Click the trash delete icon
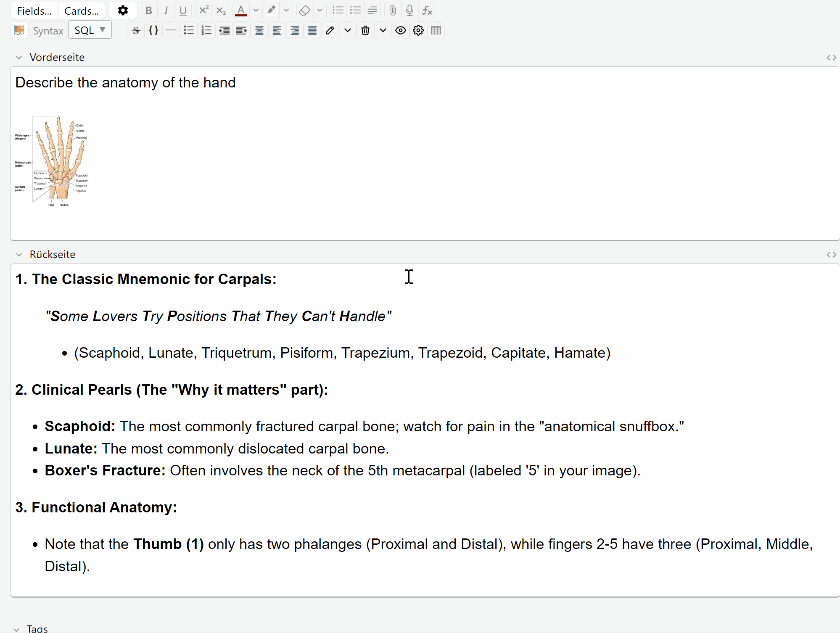The width and height of the screenshot is (840, 633). pos(365,30)
